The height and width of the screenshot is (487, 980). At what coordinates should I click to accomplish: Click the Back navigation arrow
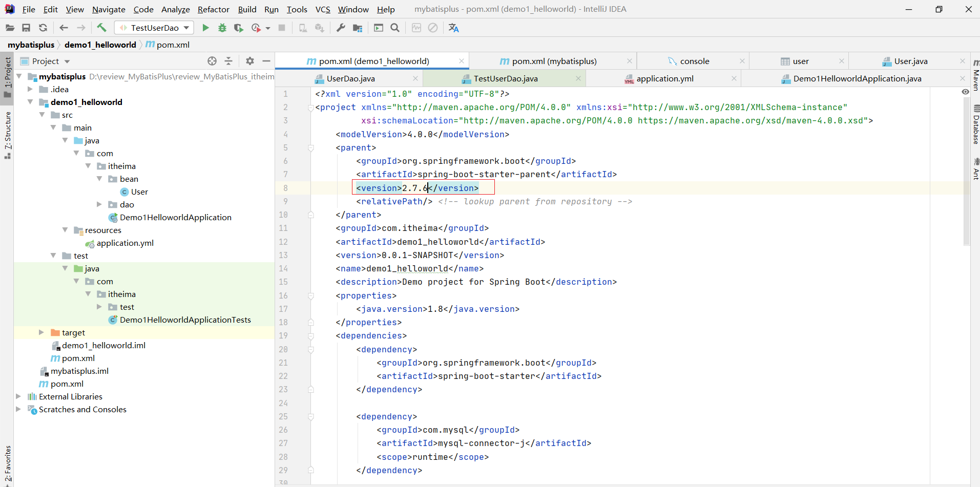point(64,28)
